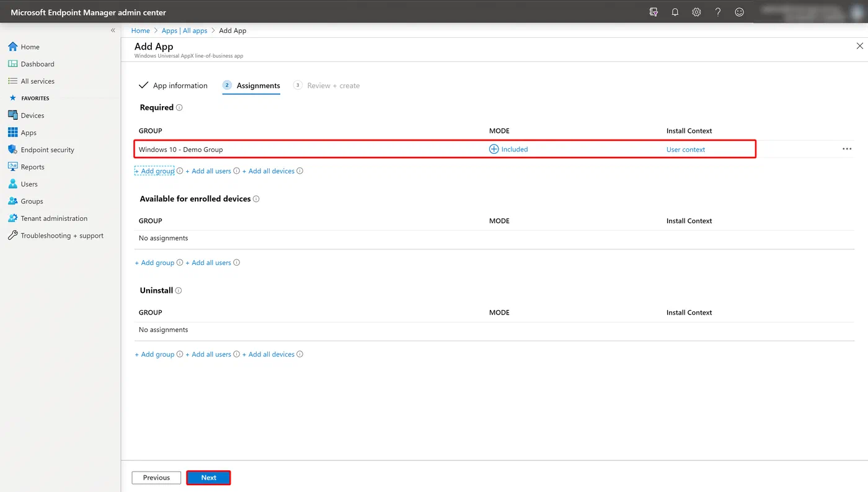Click the Apps grid icon in sidebar
The image size is (868, 492).
tap(12, 133)
